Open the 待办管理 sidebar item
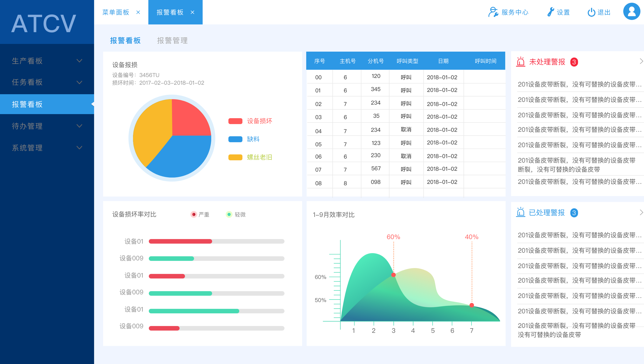 tap(27, 126)
